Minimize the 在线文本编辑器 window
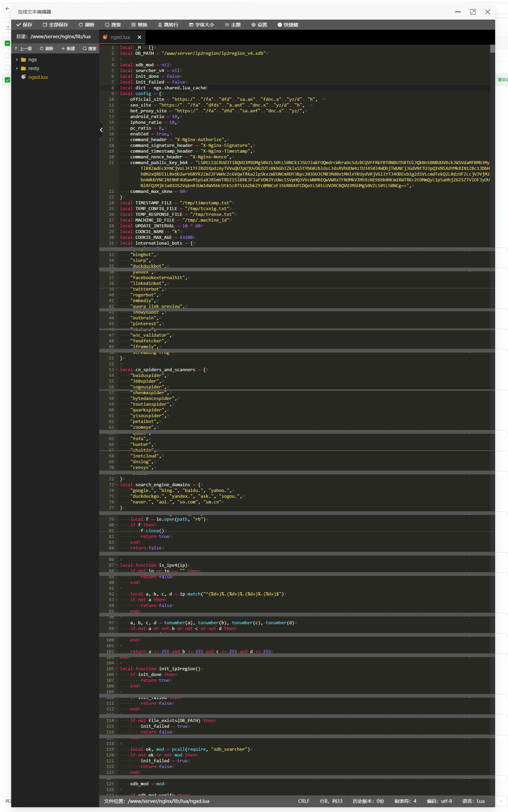Screen dimensions: 508x812 (x=458, y=12)
